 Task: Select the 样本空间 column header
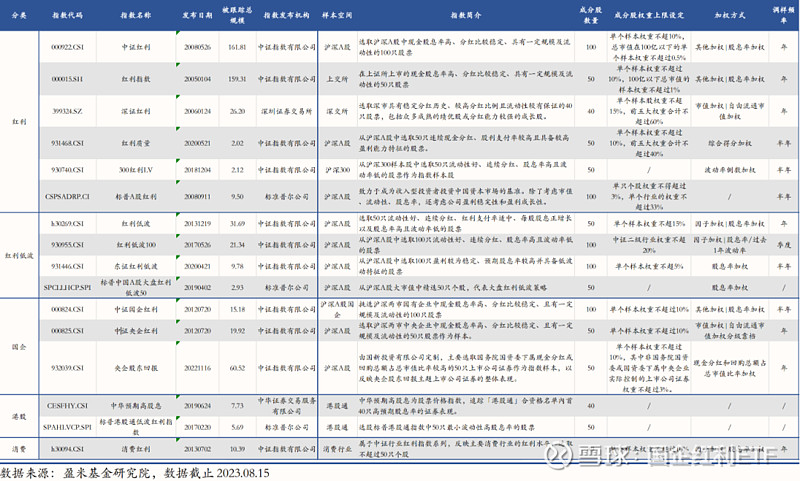tap(337, 15)
